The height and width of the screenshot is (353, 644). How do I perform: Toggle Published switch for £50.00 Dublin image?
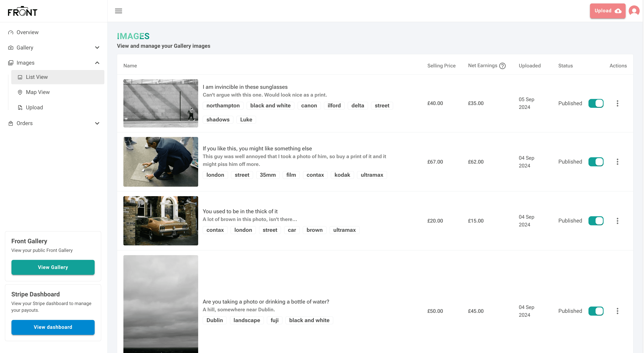click(x=596, y=311)
